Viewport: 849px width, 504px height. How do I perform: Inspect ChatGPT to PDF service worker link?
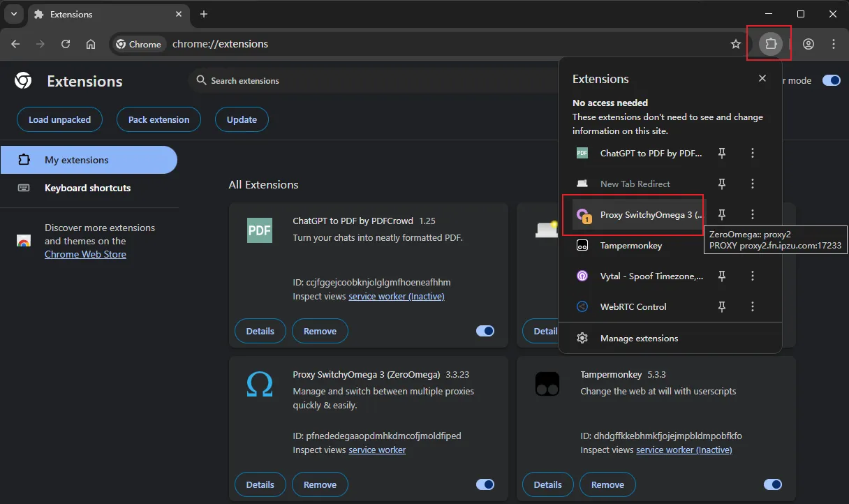(x=397, y=297)
